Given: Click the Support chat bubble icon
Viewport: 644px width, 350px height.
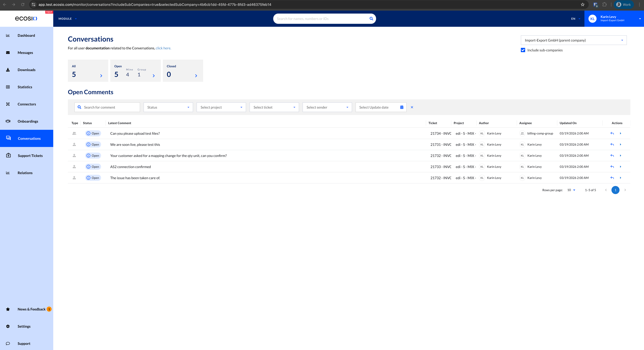Looking at the screenshot, I should [8, 343].
